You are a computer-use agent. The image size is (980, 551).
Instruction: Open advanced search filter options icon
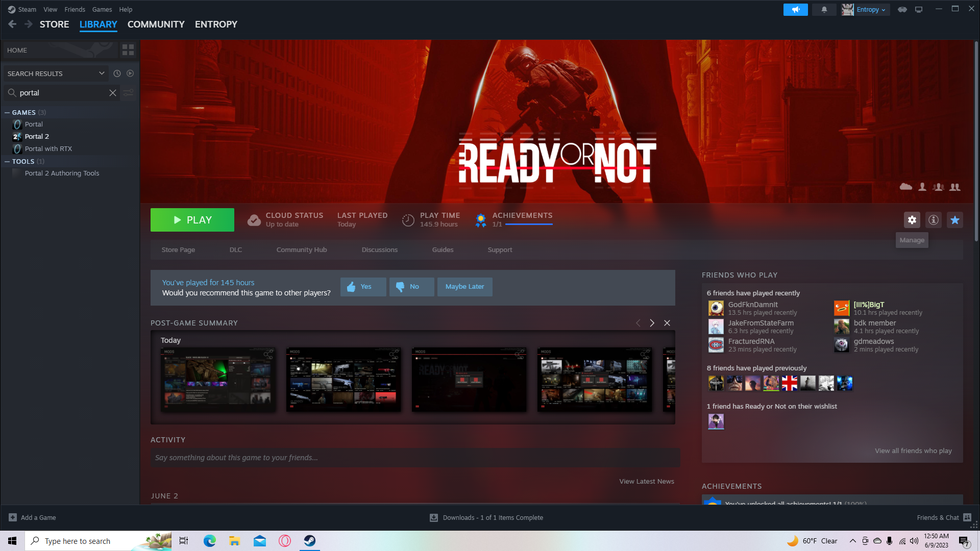coord(129,93)
